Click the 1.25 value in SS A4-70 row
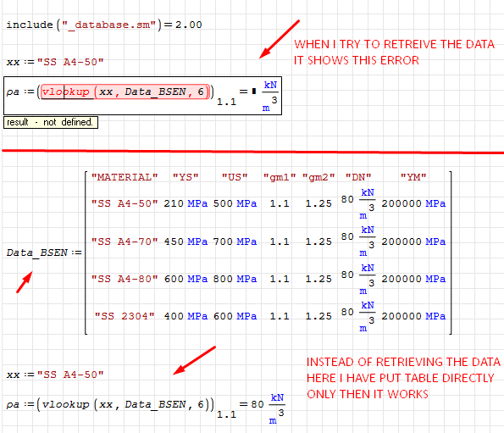 (318, 241)
